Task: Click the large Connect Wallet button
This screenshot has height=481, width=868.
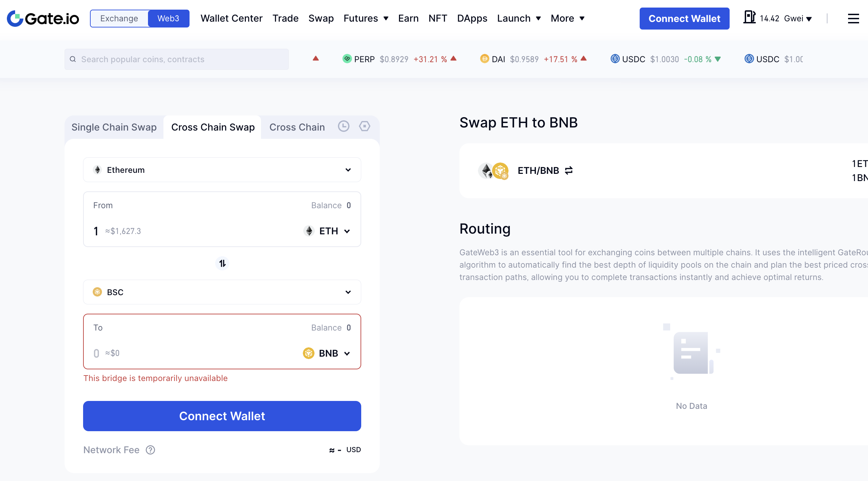Action: 222,416
